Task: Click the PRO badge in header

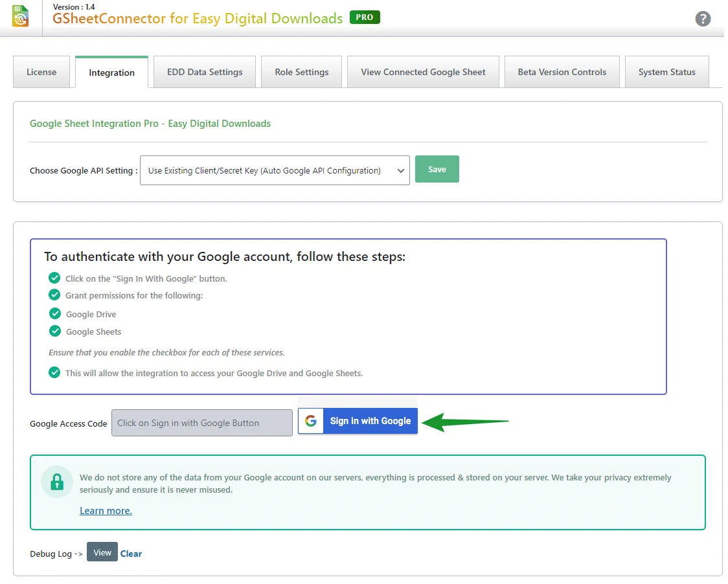Action: coord(365,17)
